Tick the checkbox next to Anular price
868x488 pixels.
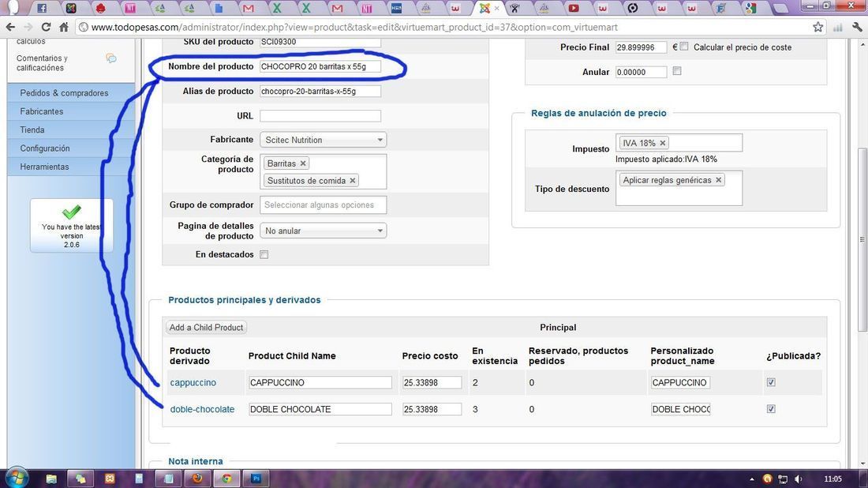click(x=676, y=71)
